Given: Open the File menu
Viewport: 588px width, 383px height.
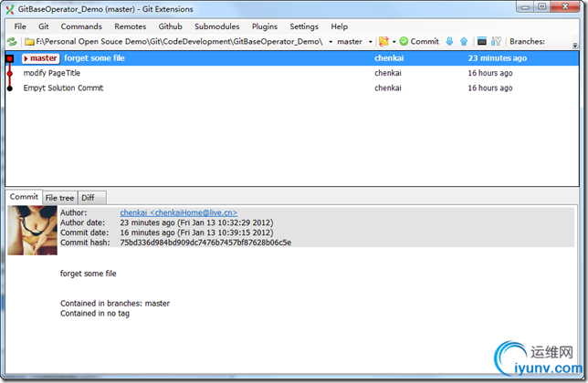Looking at the screenshot, I should point(20,26).
